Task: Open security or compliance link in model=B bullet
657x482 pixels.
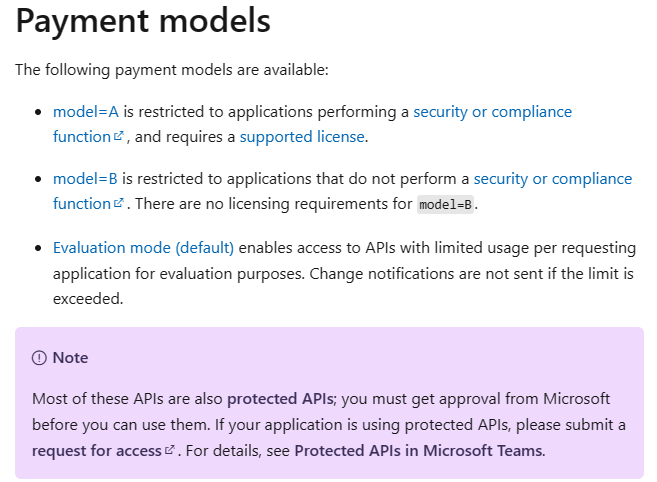Action: [x=553, y=179]
